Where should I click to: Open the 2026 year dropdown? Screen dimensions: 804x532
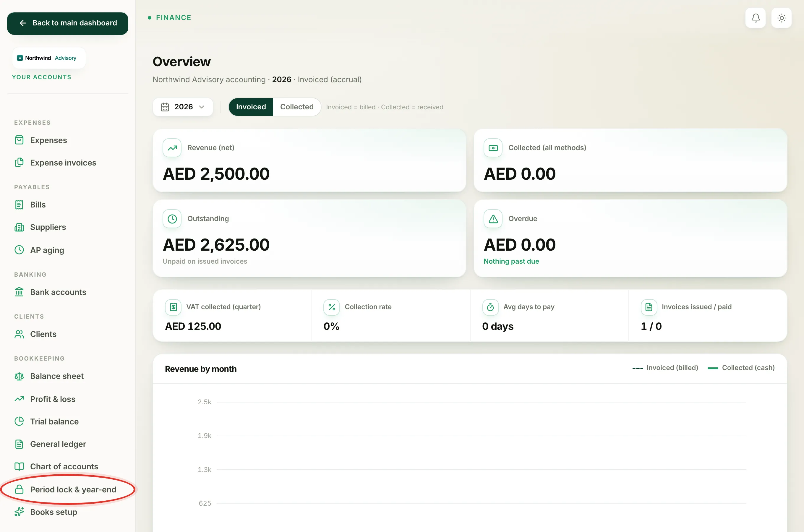tap(183, 107)
